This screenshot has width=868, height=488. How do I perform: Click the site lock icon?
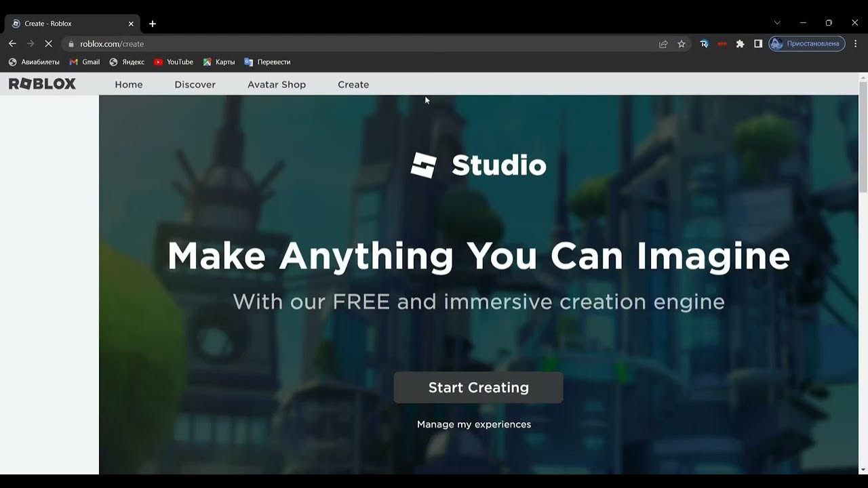pyautogui.click(x=71, y=44)
